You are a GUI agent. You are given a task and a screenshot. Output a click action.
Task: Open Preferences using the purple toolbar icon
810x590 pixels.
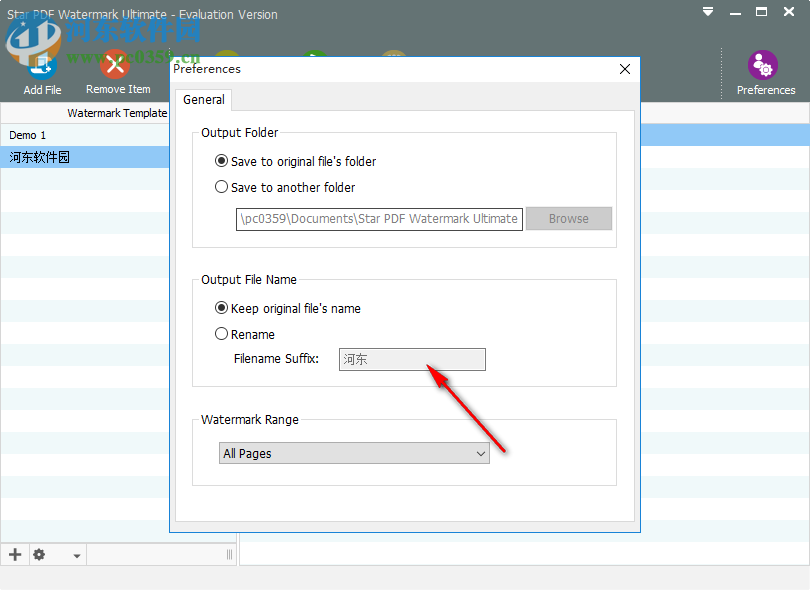click(x=763, y=63)
